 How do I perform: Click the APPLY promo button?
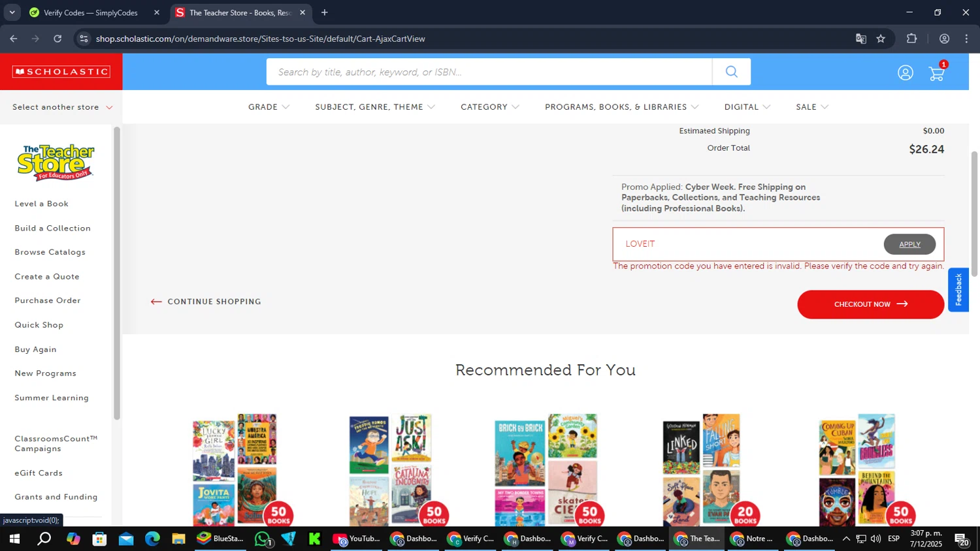(x=909, y=244)
